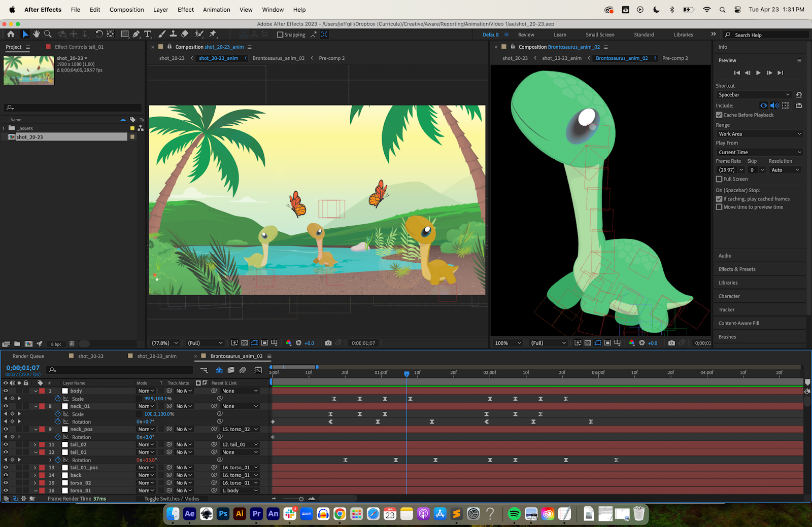This screenshot has width=812, height=527.
Task: Open the preview Resolution Auto dropdown
Action: pyautogui.click(x=785, y=170)
